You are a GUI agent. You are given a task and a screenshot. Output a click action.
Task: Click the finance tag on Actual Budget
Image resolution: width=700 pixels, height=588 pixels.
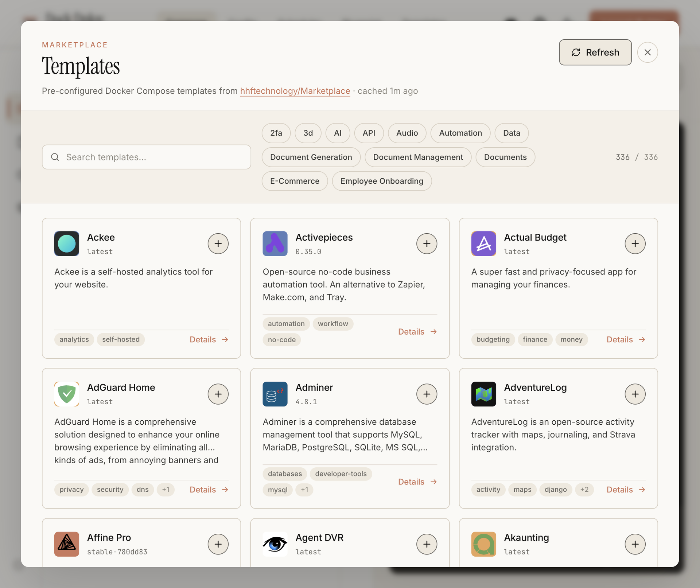coord(535,339)
